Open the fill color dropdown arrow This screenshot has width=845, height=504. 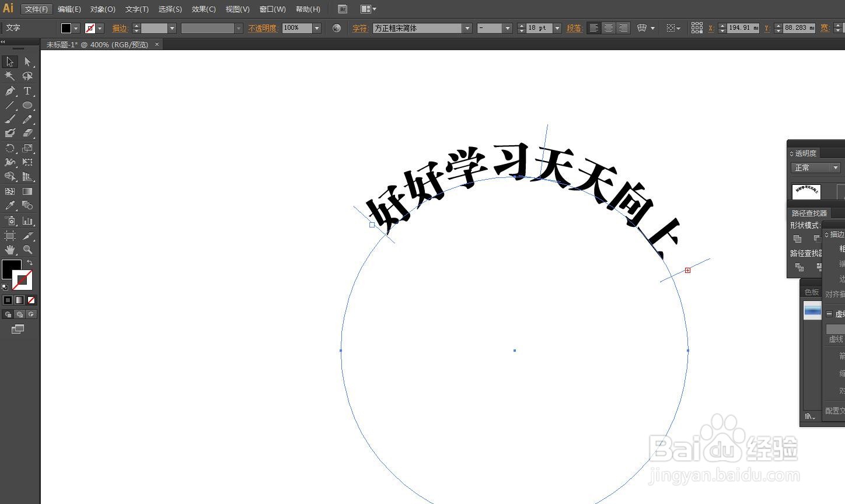point(76,28)
